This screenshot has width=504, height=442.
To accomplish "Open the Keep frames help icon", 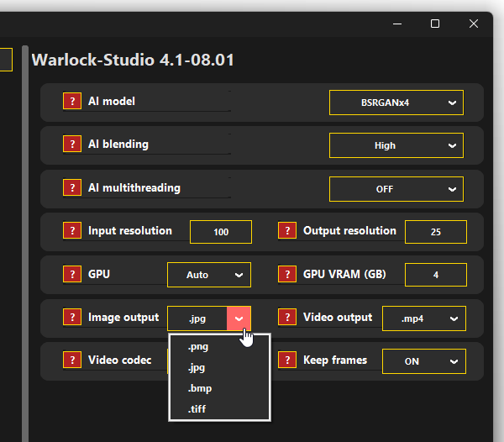I will coord(287,360).
